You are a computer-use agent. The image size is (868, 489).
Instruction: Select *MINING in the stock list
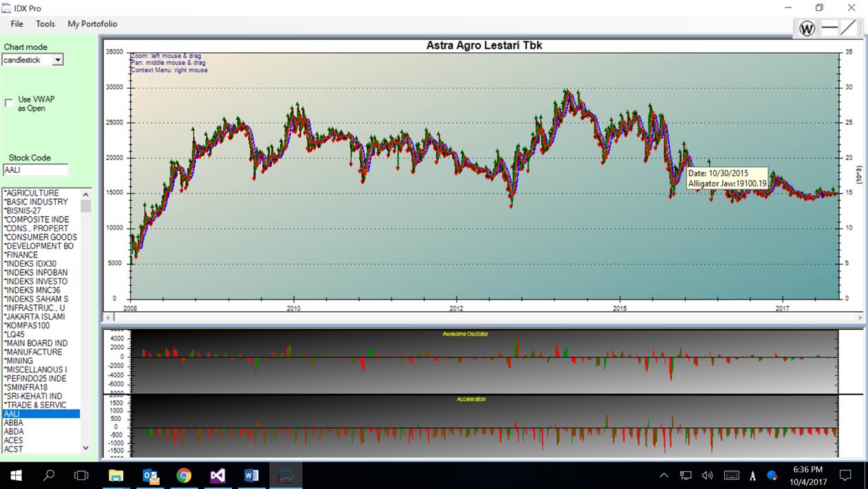click(19, 361)
